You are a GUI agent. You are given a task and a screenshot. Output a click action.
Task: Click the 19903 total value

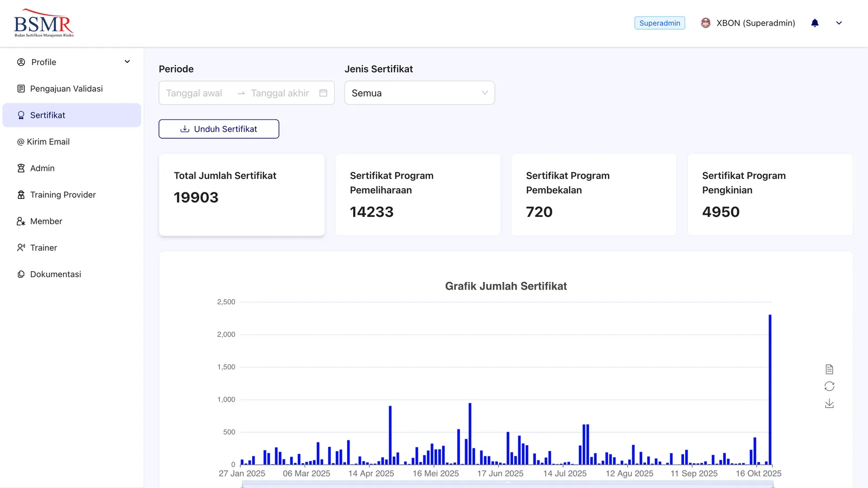[x=196, y=197]
